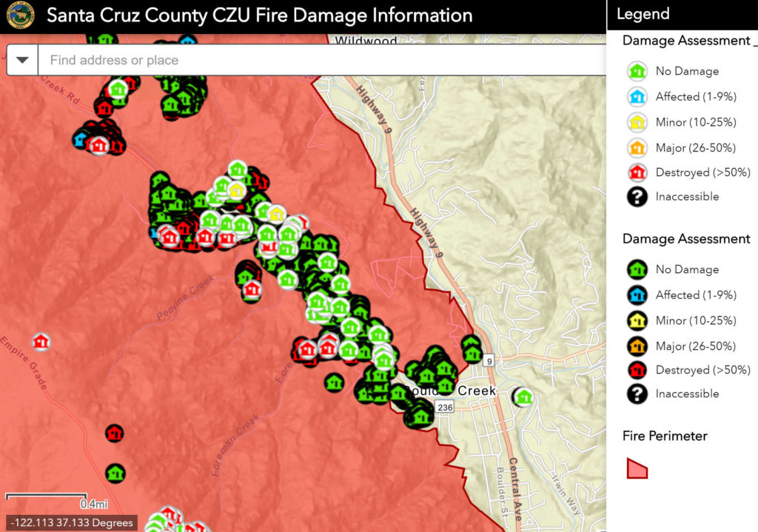This screenshot has height=532, width=758.
Task: Click the Santa Cruz County seal logo
Action: coord(20,15)
